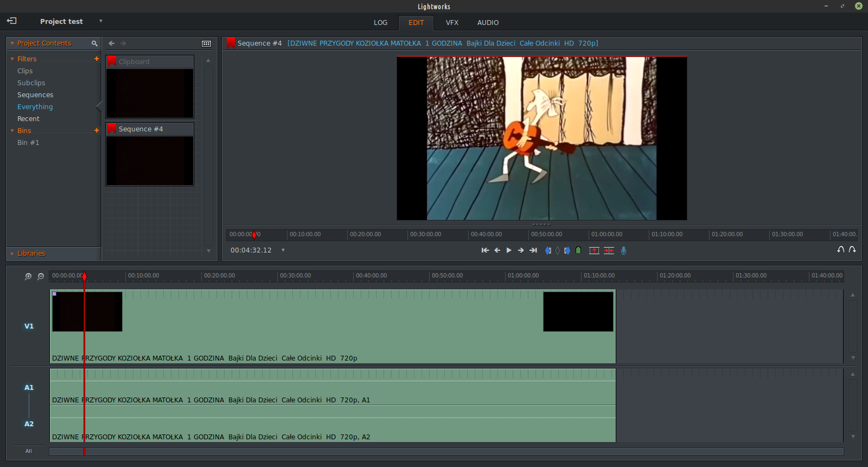This screenshot has width=868, height=467.
Task: Select the V1 video clip on timeline
Action: point(333,326)
